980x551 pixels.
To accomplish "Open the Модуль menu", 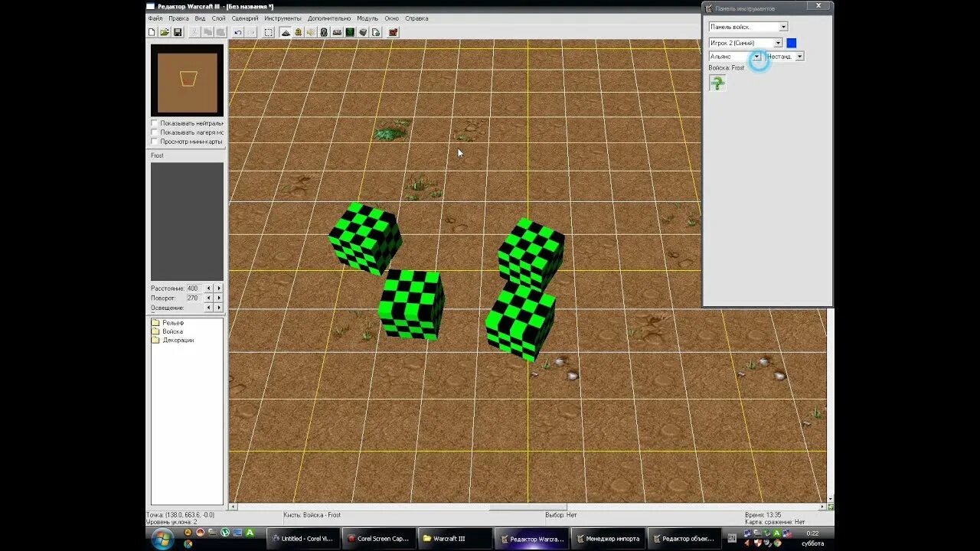I will coord(367,18).
